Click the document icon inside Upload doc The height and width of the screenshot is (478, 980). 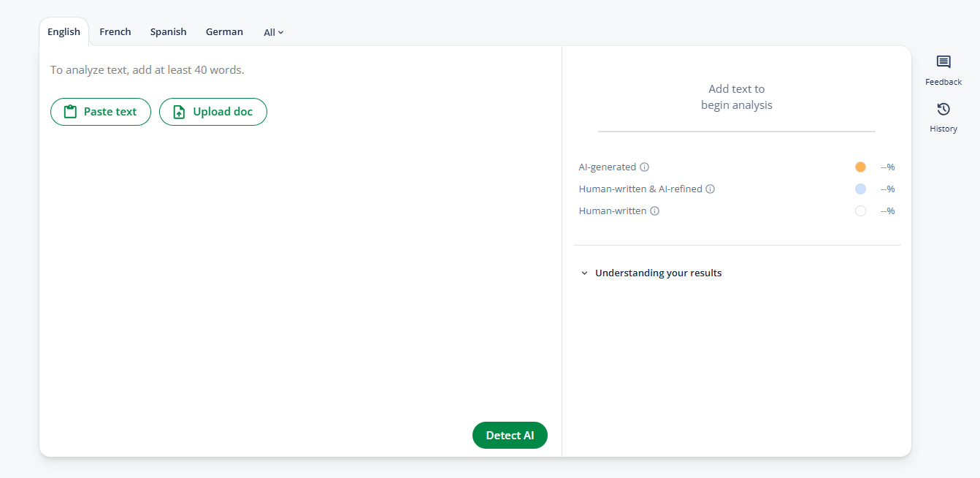180,111
